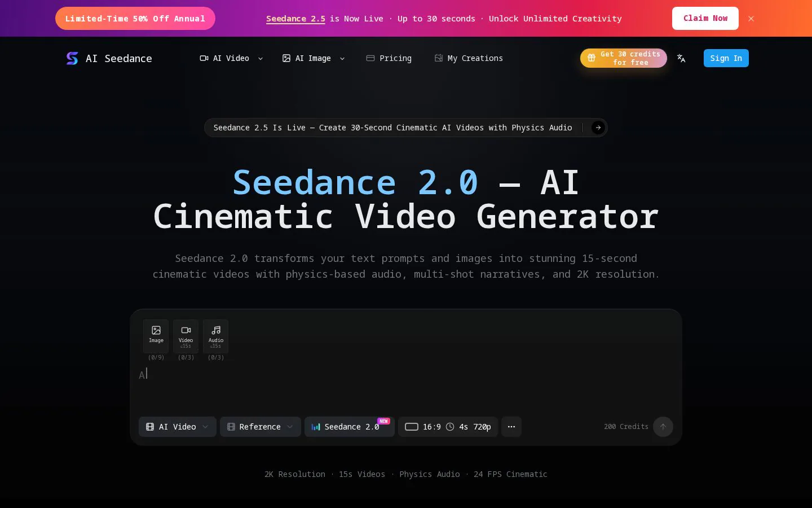Click the 200 Credits label

coord(626,427)
